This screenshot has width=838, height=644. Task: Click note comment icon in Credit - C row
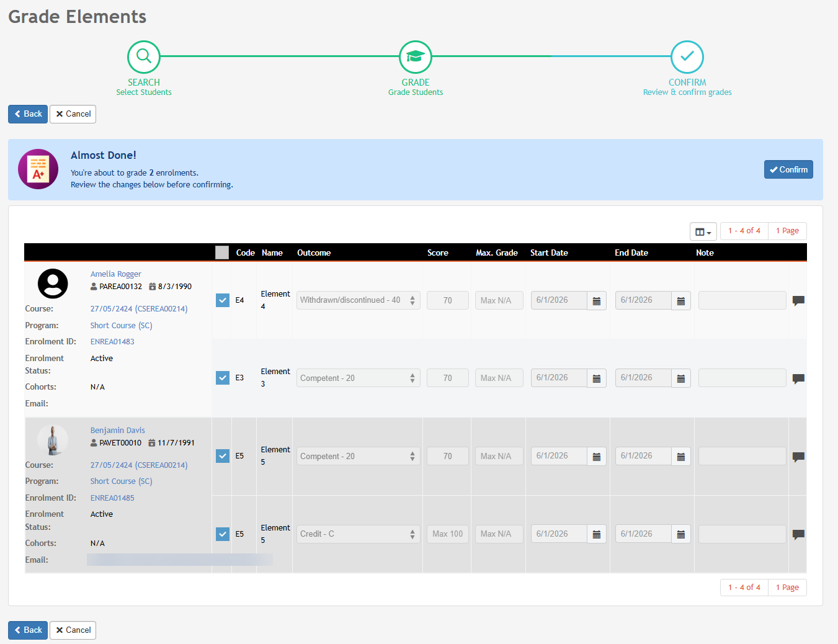[798, 534]
